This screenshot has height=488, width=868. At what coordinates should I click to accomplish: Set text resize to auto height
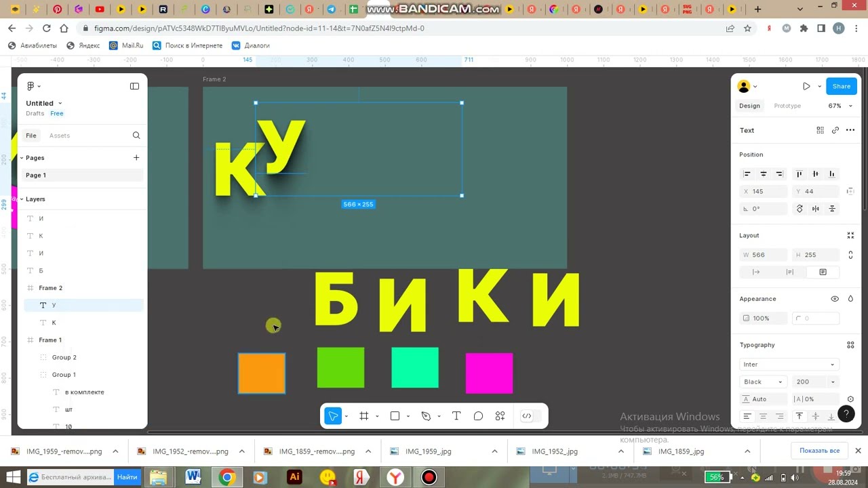click(789, 272)
